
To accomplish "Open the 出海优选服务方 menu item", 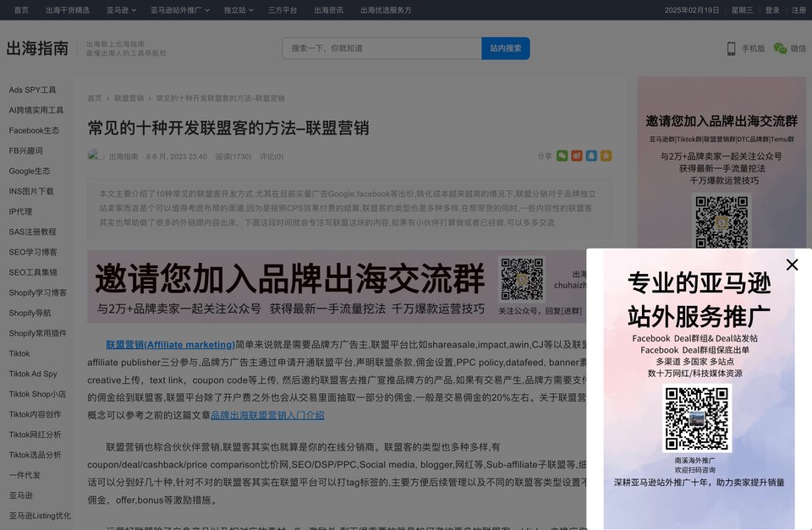I will (x=386, y=10).
